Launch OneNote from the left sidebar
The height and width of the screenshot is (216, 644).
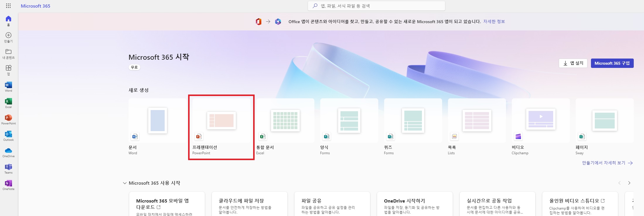coord(8,185)
